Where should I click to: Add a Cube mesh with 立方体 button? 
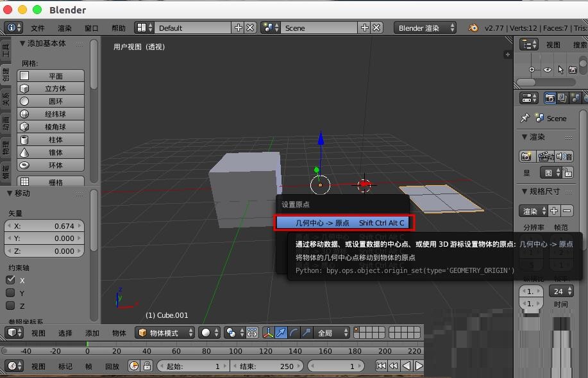click(x=51, y=89)
